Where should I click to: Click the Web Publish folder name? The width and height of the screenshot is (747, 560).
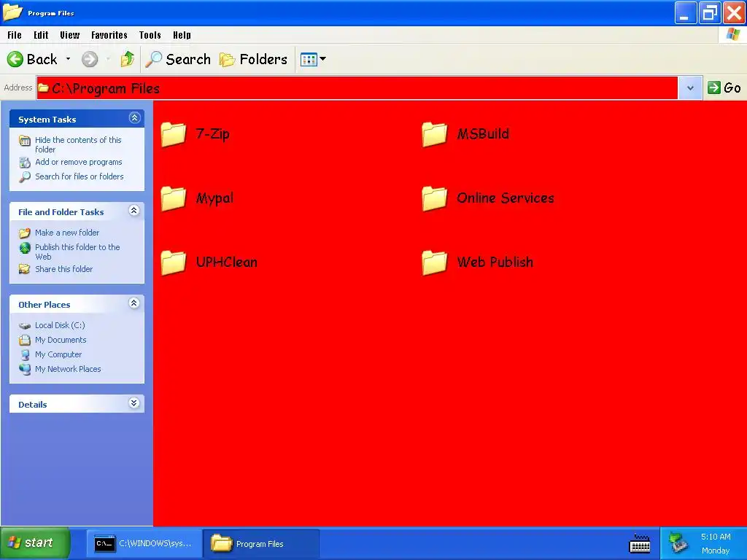495,262
